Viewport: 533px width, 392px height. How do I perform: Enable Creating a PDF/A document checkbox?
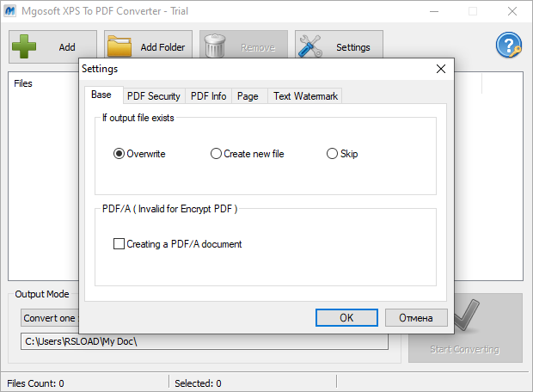pos(119,244)
